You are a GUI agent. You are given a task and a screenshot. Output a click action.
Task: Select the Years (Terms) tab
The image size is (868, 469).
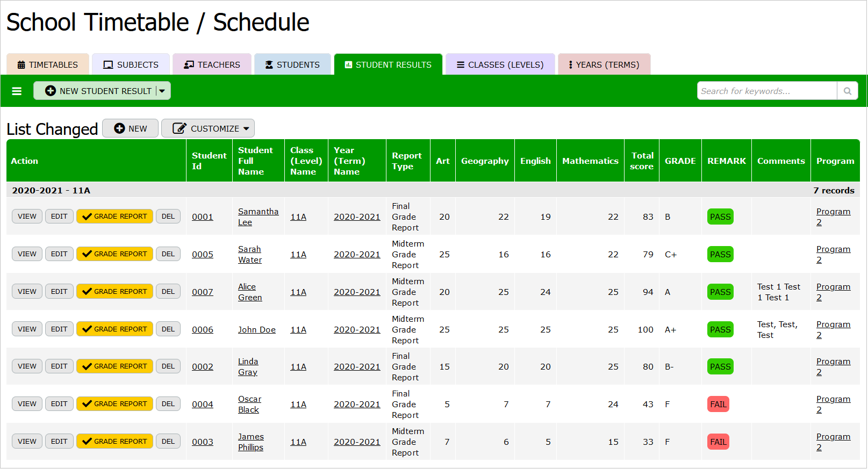[x=604, y=65]
